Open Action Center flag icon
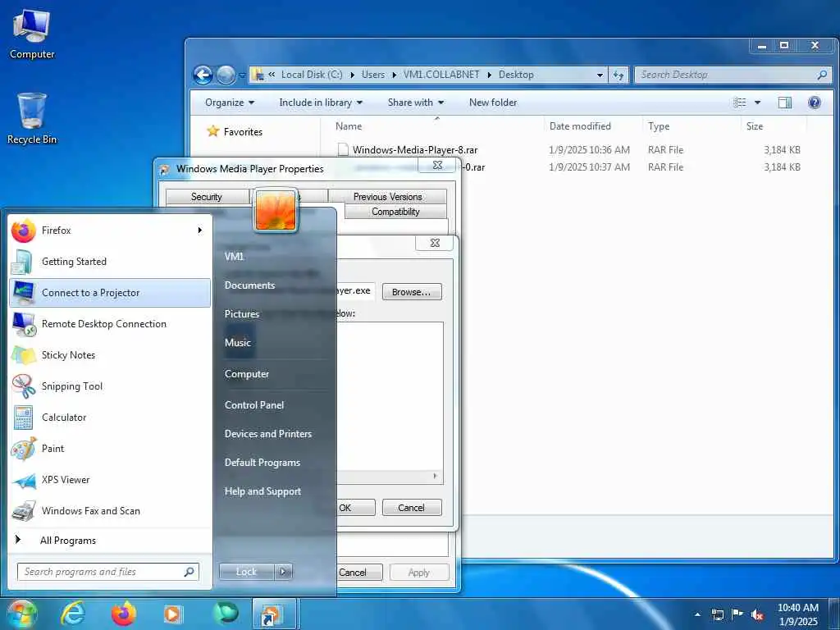 click(737, 614)
